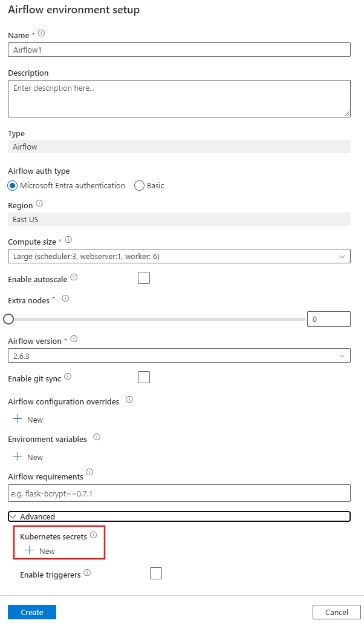The width and height of the screenshot is (364, 626).
Task: Add new Kubernetes secret
Action: click(x=40, y=551)
